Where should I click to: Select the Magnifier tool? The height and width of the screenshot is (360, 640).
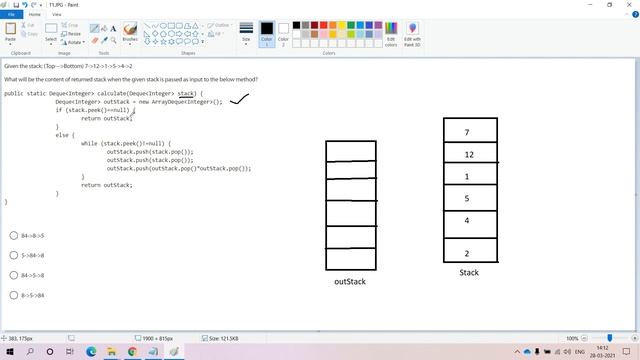[x=113, y=40]
